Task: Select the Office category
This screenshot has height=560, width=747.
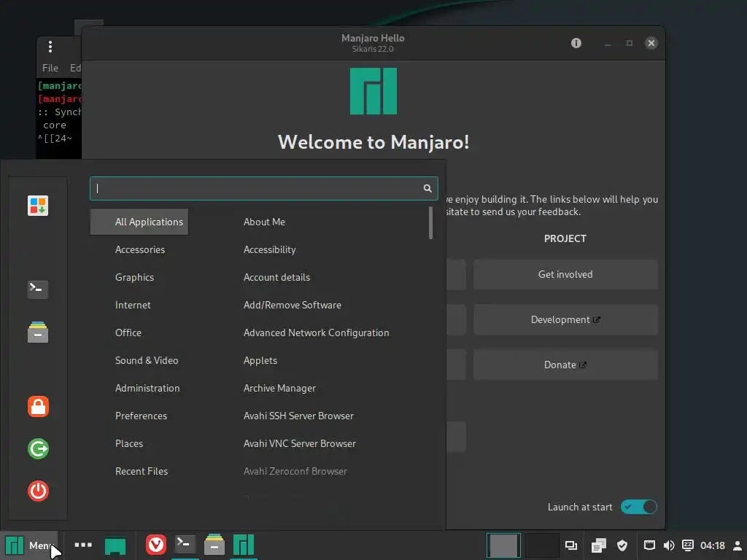Action: click(x=139, y=332)
